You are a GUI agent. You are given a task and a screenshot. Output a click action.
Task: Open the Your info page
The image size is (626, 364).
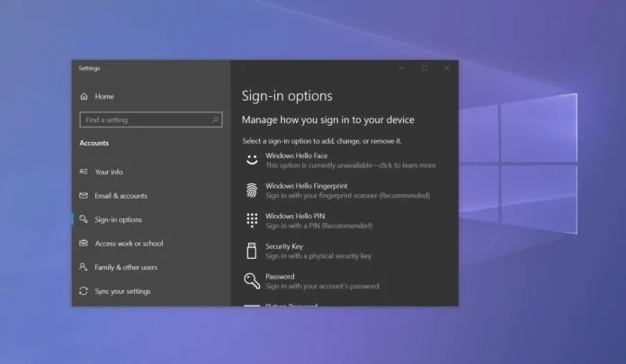pos(109,172)
